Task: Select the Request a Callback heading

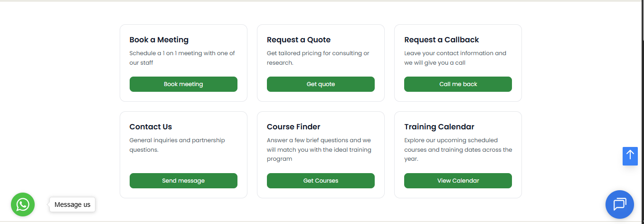Action: (442, 40)
